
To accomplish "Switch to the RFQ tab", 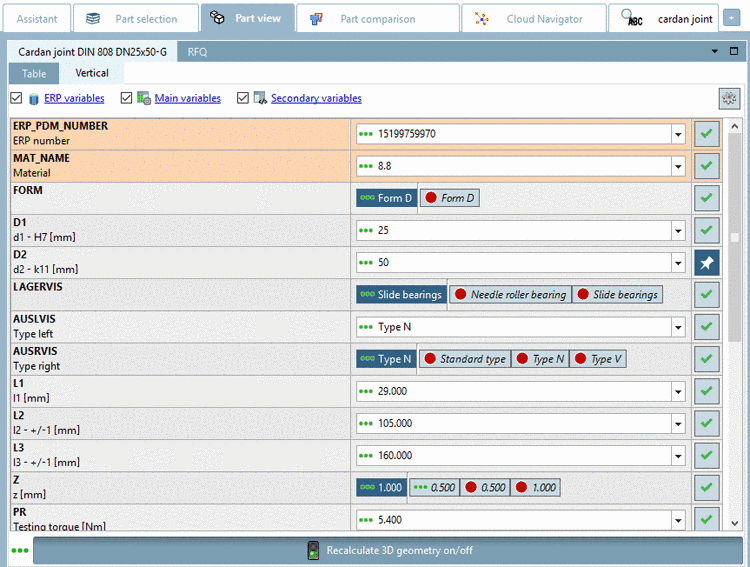I will point(197,52).
